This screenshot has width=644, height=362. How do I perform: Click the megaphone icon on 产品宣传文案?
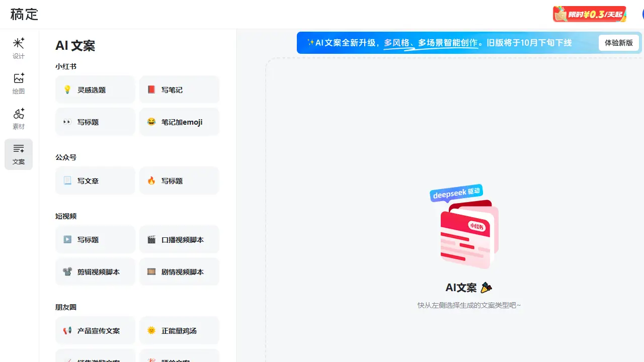pyautogui.click(x=67, y=330)
